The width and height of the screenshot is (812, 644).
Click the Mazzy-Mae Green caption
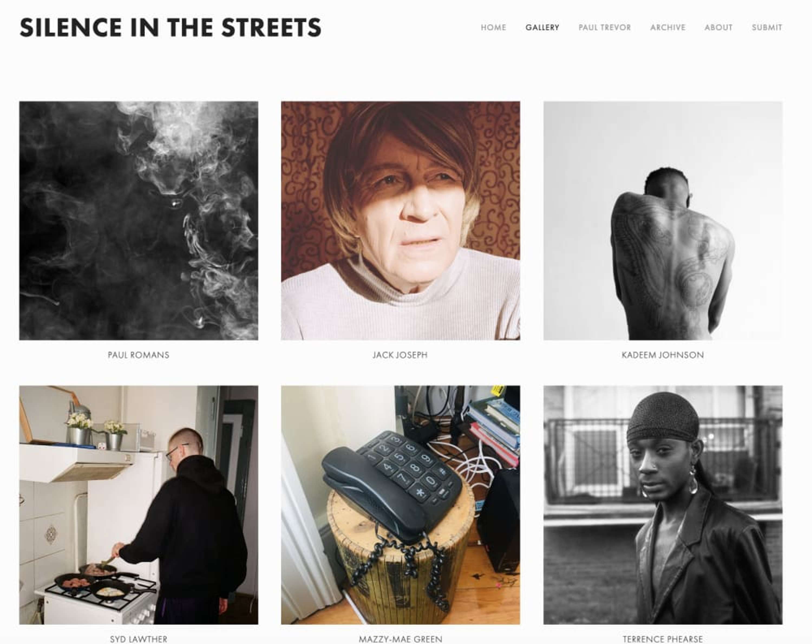point(400,639)
